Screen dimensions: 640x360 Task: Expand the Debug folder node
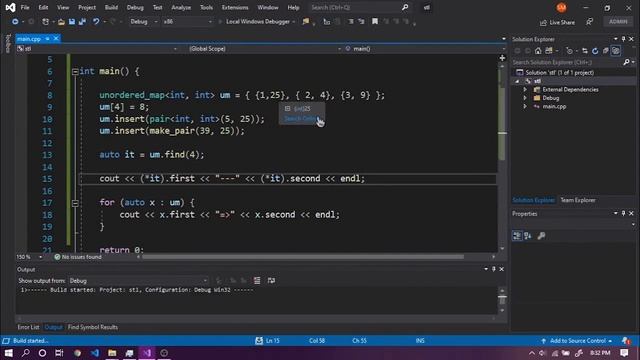pos(525,98)
